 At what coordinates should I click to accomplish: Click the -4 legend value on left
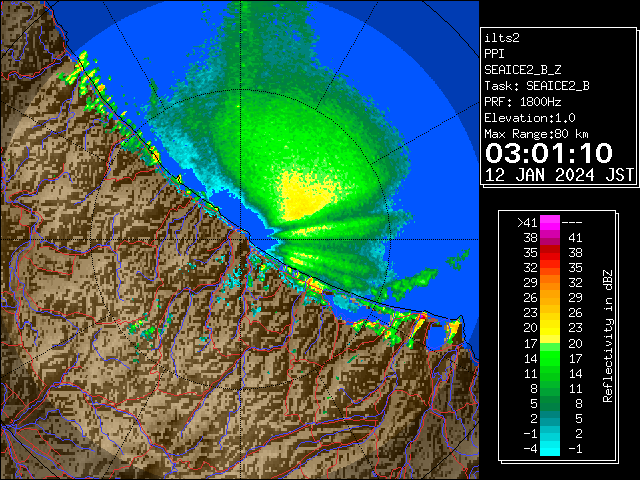point(530,449)
